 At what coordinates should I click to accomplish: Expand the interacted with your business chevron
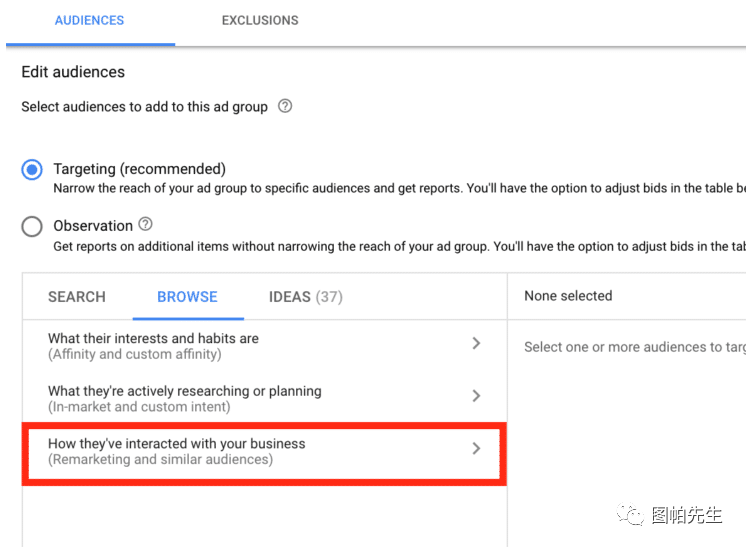tap(476, 449)
